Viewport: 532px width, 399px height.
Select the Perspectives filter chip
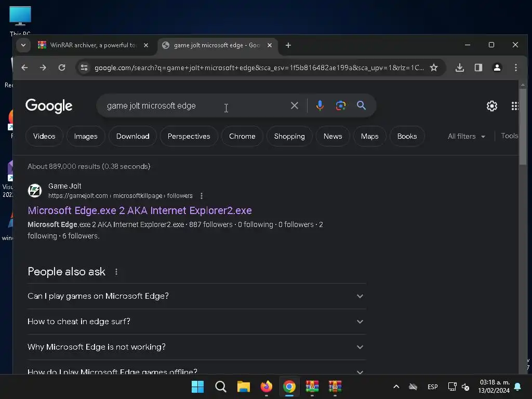pos(189,136)
